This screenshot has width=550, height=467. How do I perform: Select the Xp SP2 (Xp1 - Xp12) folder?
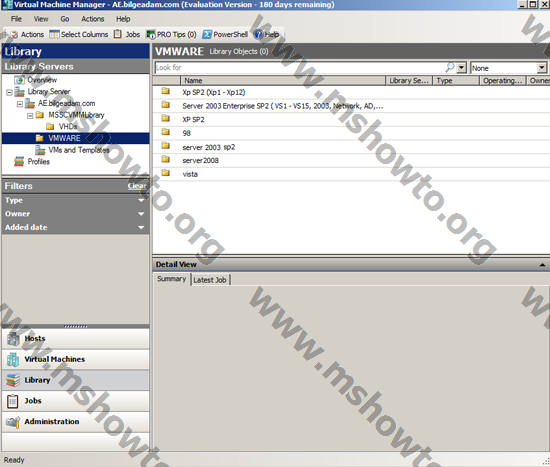[x=214, y=92]
